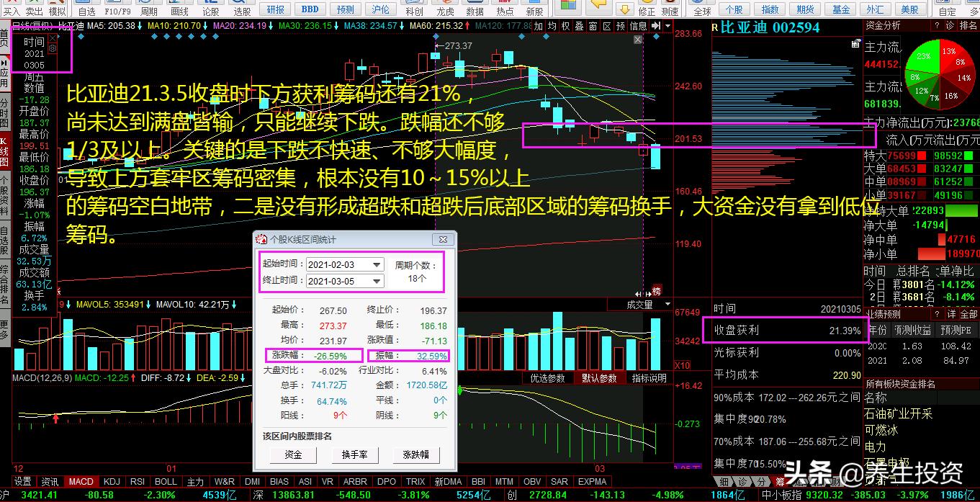
Task: Click the 研报 research report button
Action: (x=275, y=9)
